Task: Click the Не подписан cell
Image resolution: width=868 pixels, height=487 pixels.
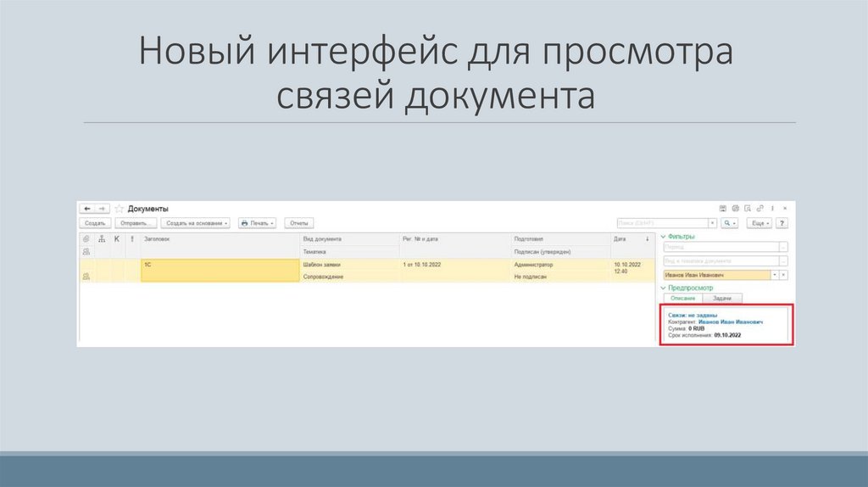Action: [x=560, y=277]
